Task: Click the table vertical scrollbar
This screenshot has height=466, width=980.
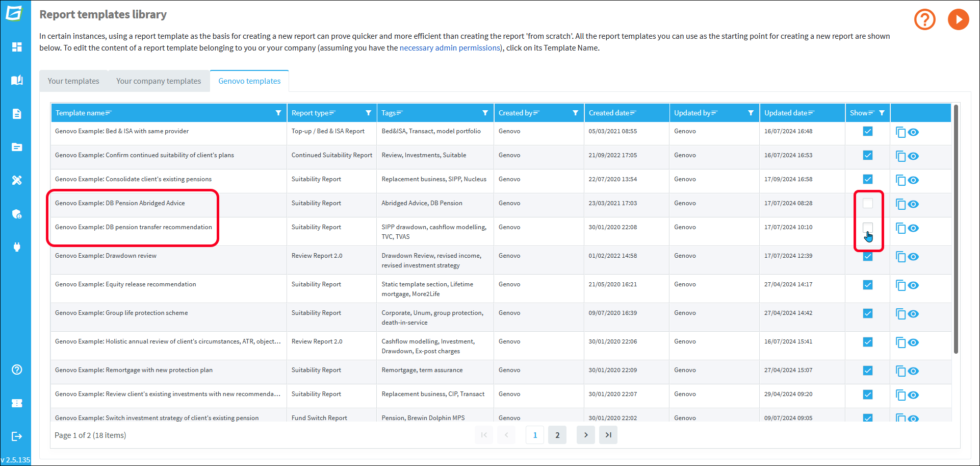Action: click(956, 229)
